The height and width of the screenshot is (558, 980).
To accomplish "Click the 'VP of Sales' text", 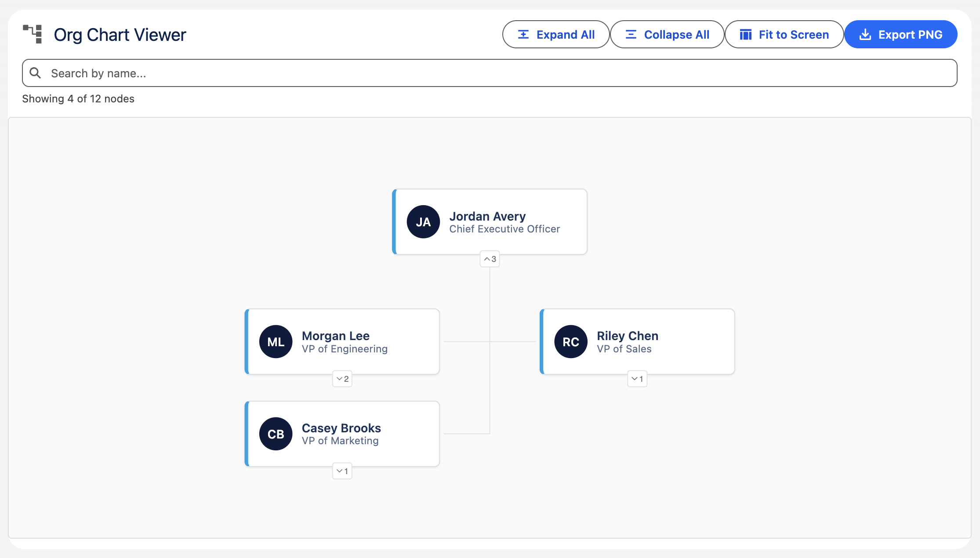I will click(624, 349).
